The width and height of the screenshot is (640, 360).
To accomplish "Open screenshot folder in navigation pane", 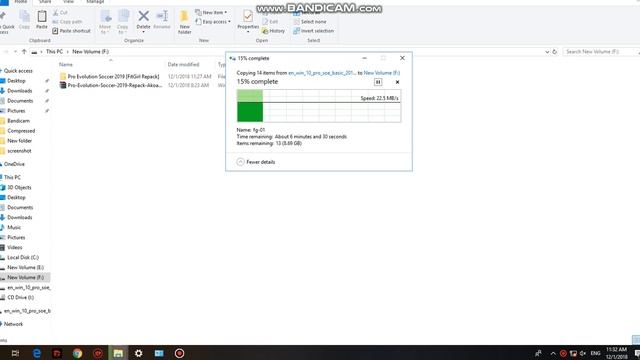I will click(x=19, y=151).
